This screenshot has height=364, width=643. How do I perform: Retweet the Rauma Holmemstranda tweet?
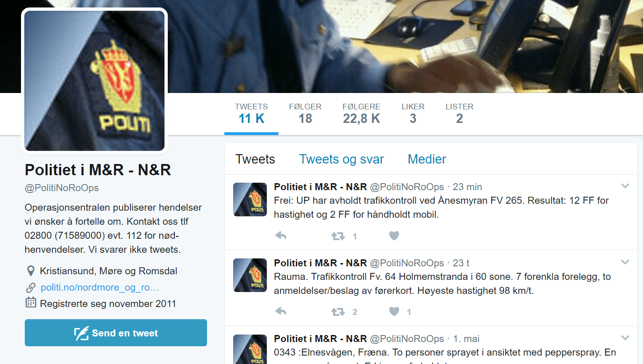click(x=338, y=312)
